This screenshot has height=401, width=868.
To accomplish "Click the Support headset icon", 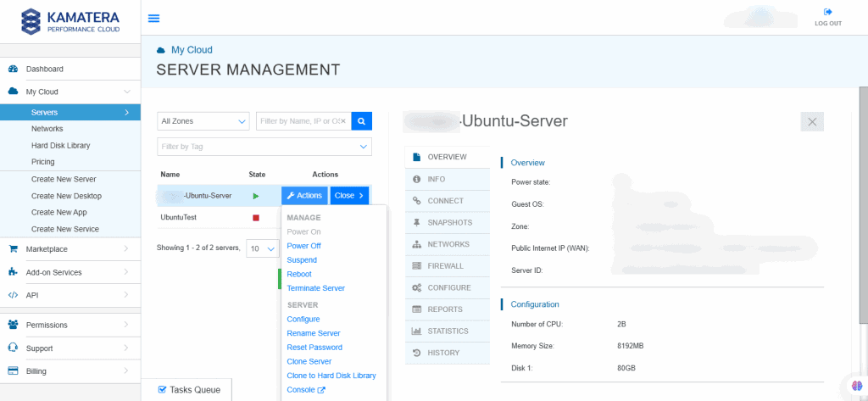I will (14, 348).
